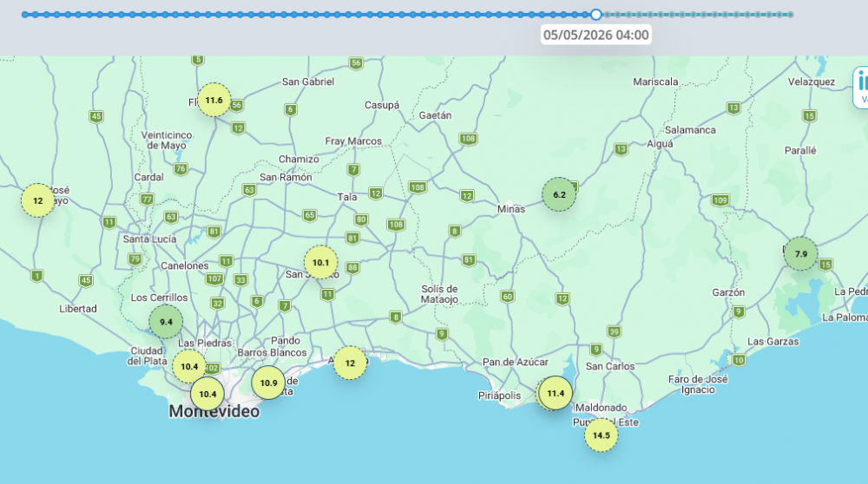Image resolution: width=868 pixels, height=484 pixels.
Task: Click the route 39 shield
Action: coord(614,332)
